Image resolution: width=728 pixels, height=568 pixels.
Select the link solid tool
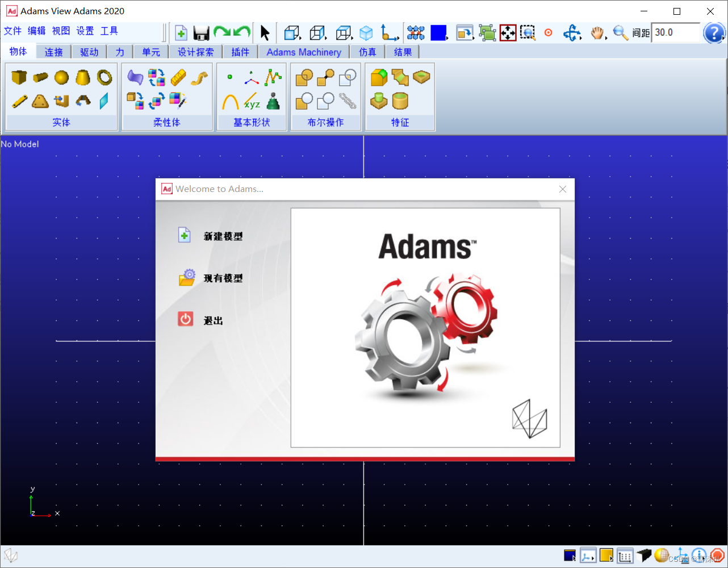coord(19,101)
